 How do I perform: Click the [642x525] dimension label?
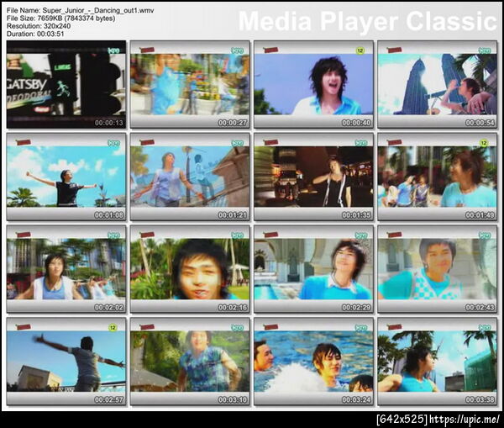[402, 419]
